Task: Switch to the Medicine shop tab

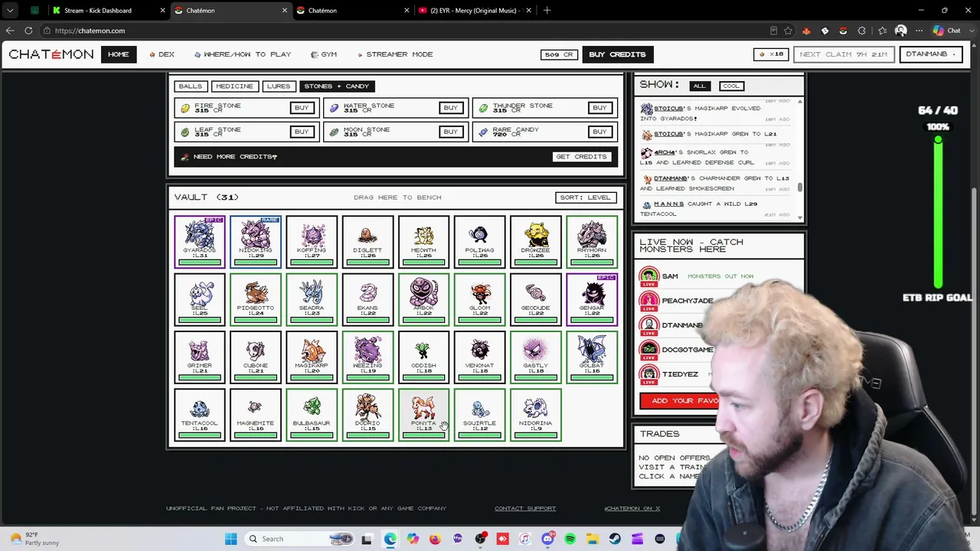Action: coord(234,86)
